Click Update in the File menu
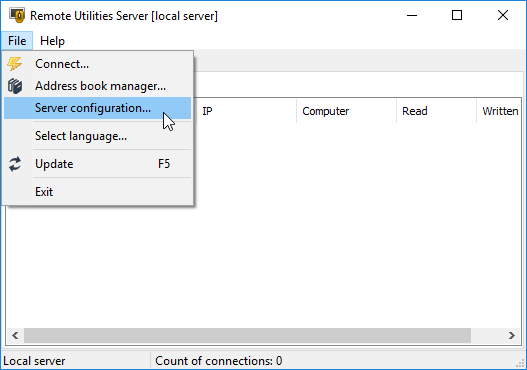 pyautogui.click(x=97, y=164)
